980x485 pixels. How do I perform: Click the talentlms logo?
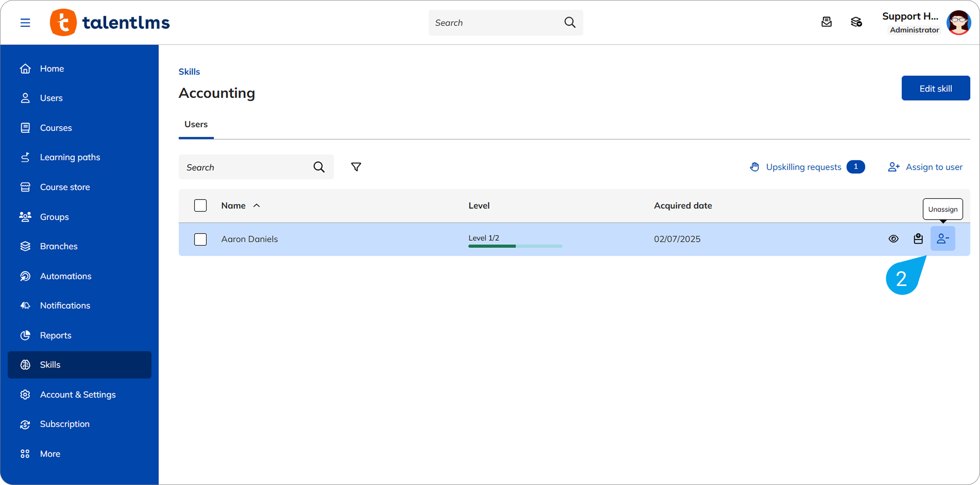[110, 23]
